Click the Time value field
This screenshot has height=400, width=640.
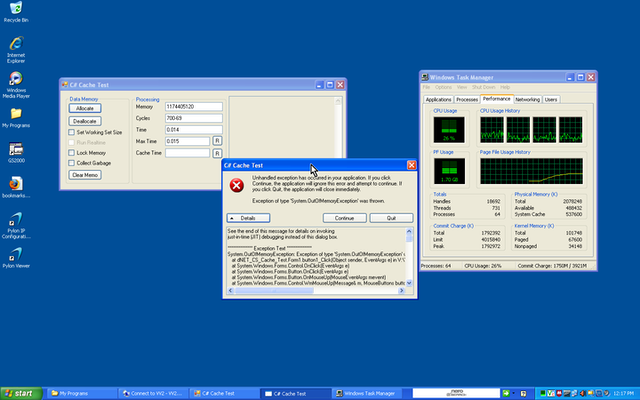pos(194,129)
